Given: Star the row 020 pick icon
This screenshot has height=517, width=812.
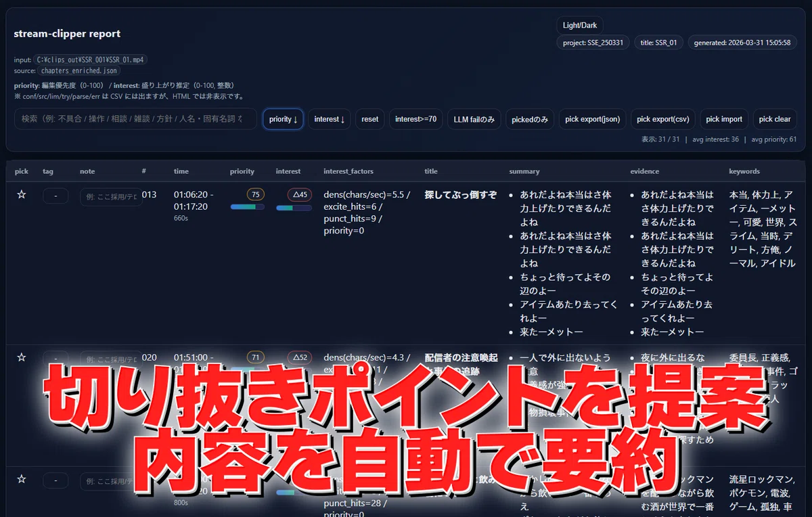Looking at the screenshot, I should (21, 357).
